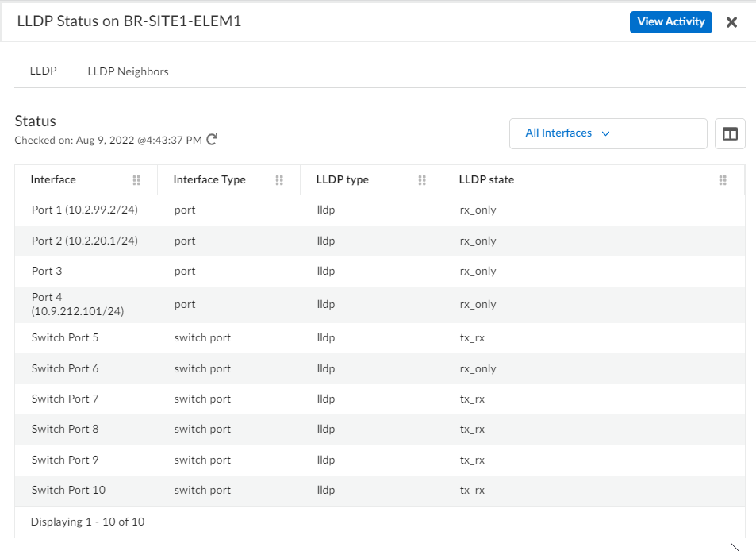Click the View Activity button
This screenshot has height=551, width=756.
670,21
